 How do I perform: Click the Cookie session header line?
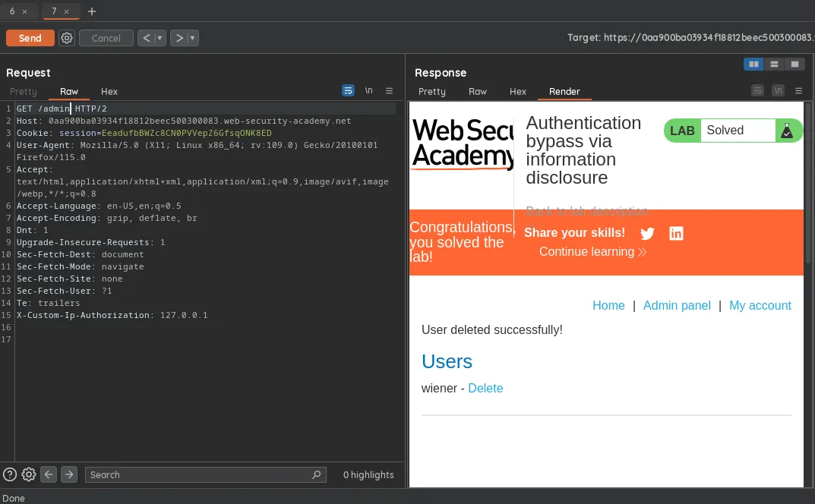144,133
